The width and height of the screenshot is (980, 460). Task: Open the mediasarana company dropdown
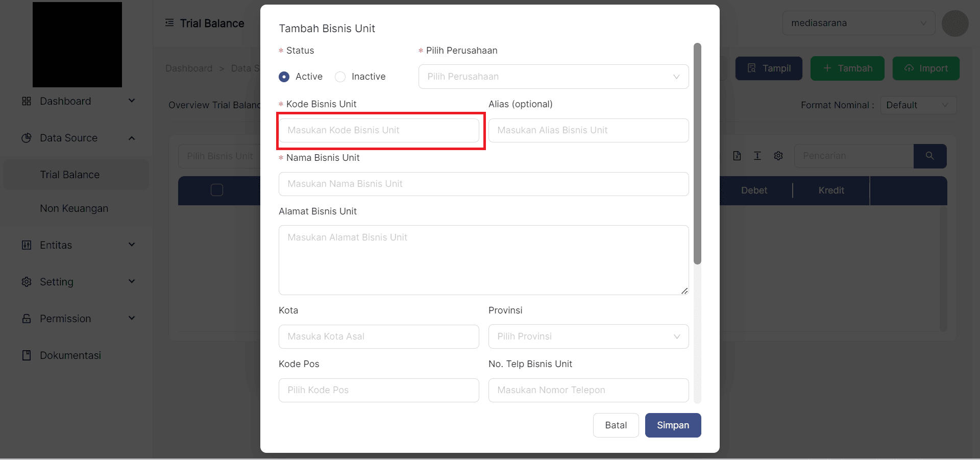pos(859,23)
